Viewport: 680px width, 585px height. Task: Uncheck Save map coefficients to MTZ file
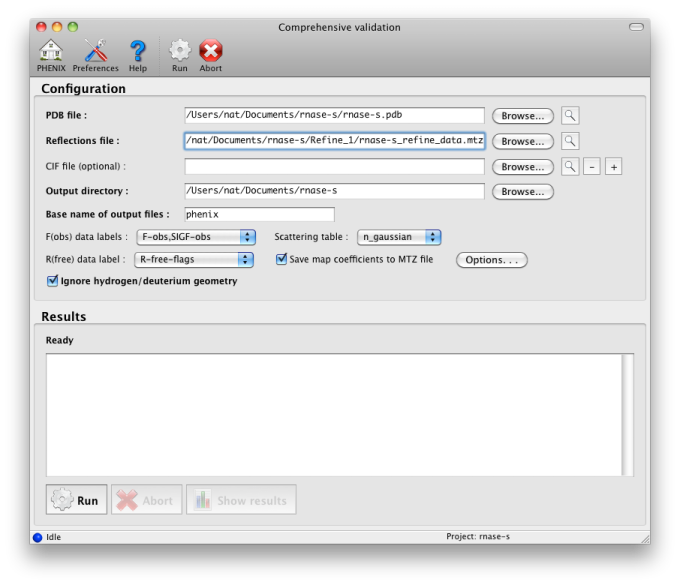pos(282,259)
